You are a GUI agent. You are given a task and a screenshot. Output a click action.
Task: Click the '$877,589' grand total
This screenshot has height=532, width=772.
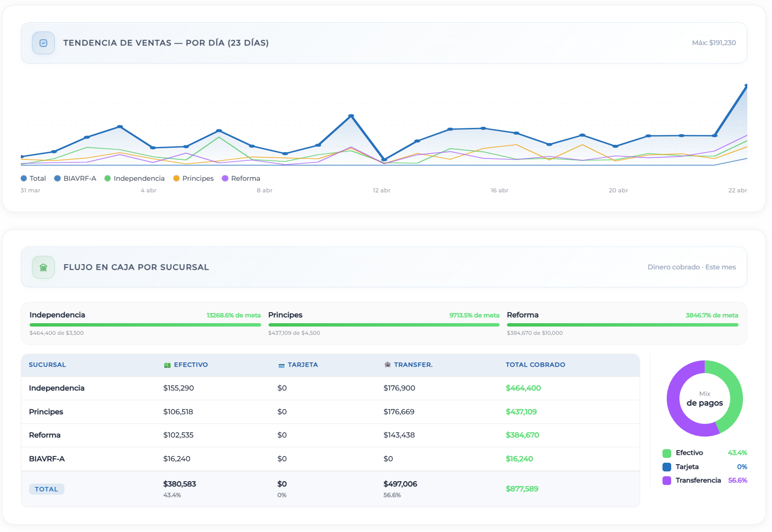coord(522,489)
